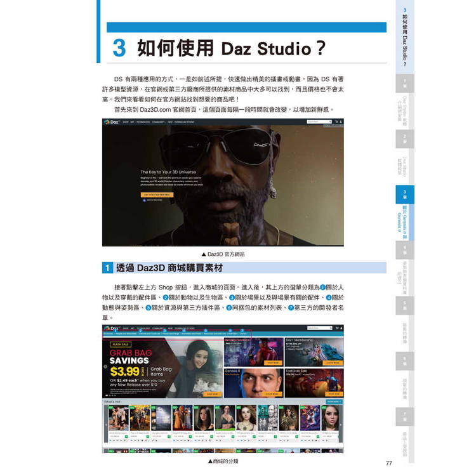Open SHOP menu in the shop page screenshot
This screenshot has height=476, width=476.
126,329
